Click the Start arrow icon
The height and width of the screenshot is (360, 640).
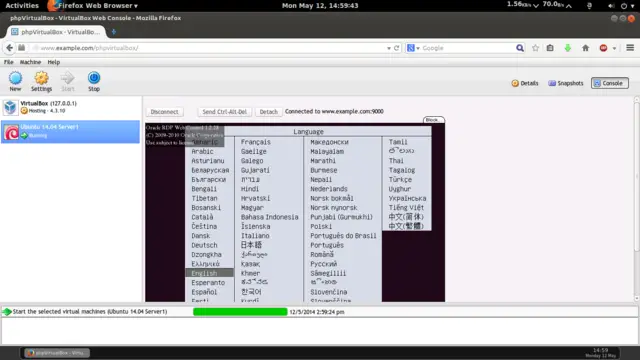67,78
